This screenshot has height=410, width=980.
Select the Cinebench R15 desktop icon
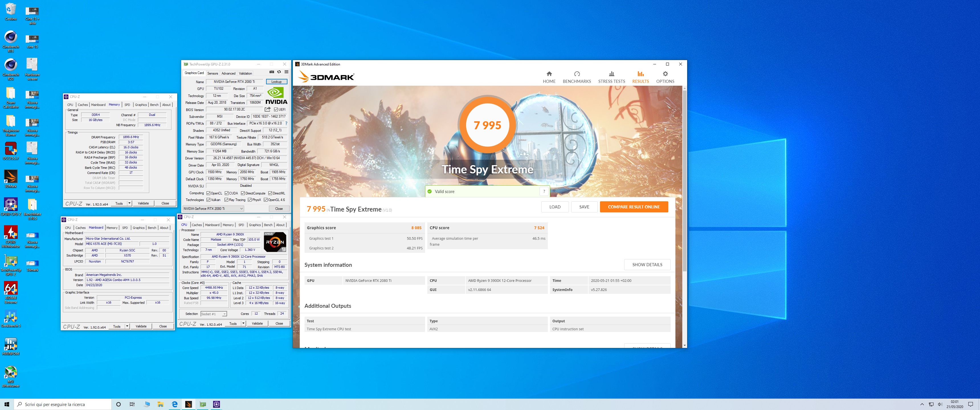point(11,42)
